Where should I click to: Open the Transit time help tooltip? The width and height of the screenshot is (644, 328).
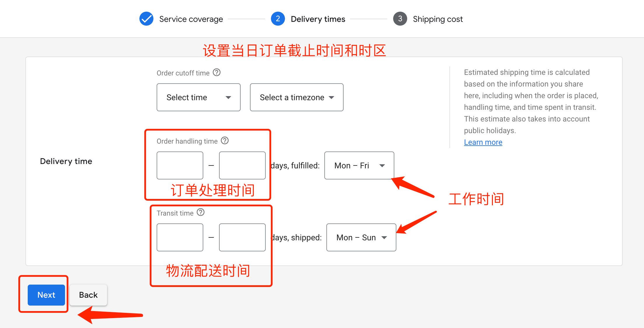point(200,212)
